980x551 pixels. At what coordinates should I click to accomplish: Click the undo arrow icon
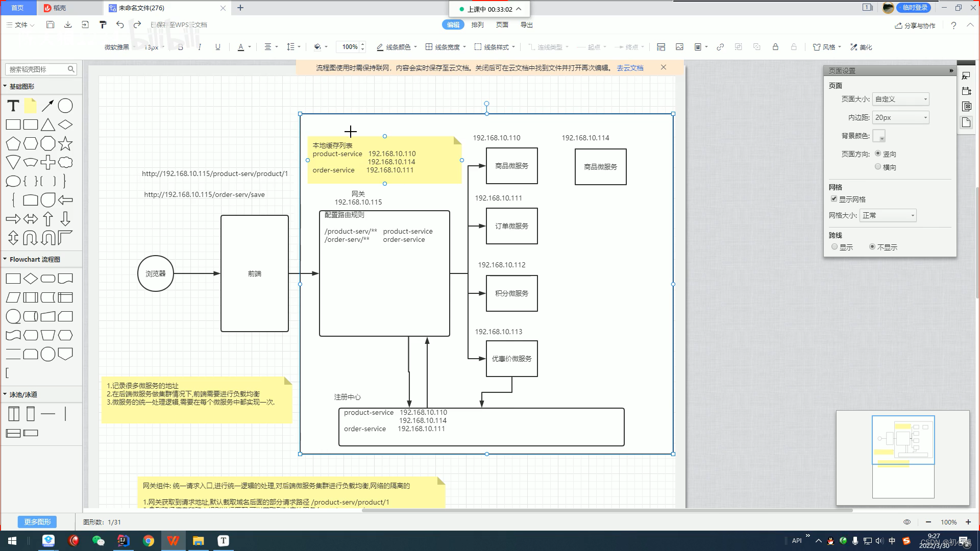click(x=120, y=24)
